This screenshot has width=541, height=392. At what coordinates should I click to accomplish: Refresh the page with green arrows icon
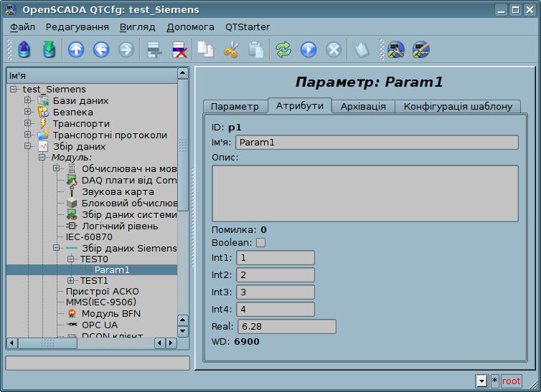pyautogui.click(x=283, y=49)
